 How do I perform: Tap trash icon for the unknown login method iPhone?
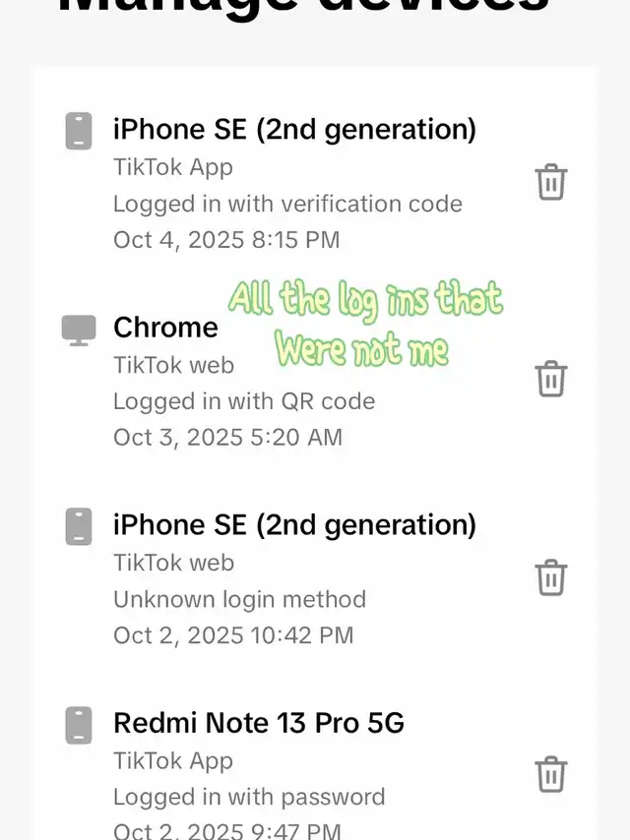coord(550,577)
